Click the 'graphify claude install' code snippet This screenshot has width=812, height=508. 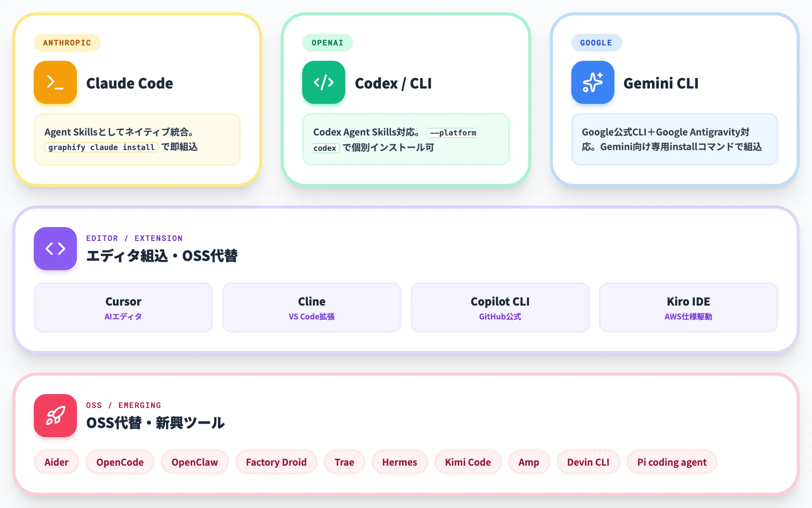(101, 147)
